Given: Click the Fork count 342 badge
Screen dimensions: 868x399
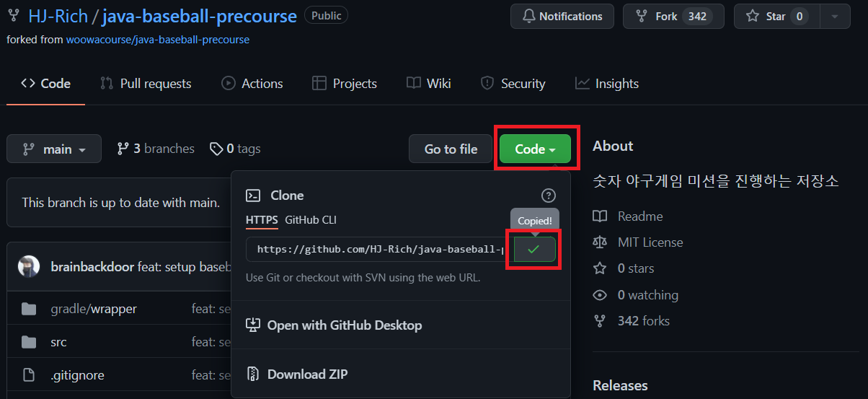Looking at the screenshot, I should pyautogui.click(x=697, y=16).
